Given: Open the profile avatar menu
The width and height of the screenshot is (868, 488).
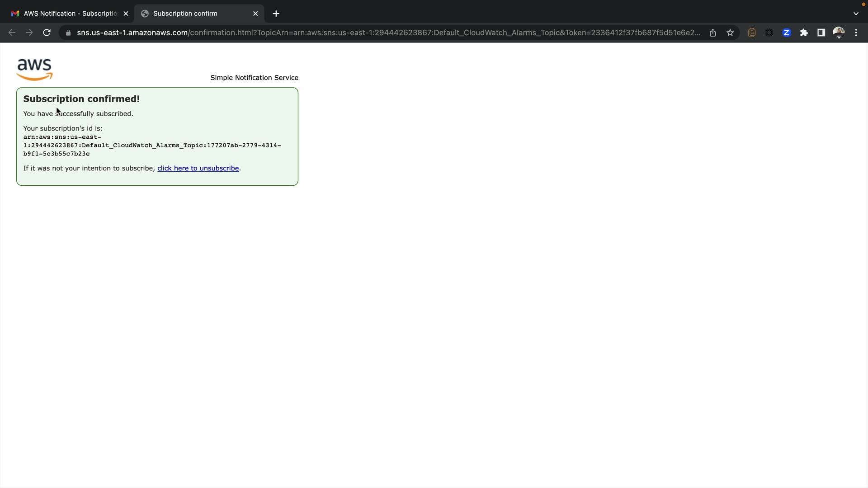Looking at the screenshot, I should [x=839, y=33].
